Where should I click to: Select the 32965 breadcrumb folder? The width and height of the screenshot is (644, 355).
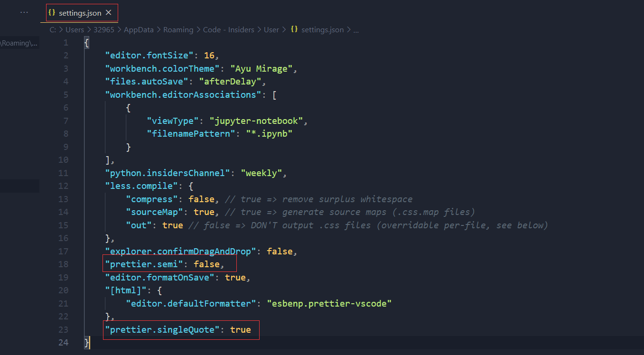[104, 29]
